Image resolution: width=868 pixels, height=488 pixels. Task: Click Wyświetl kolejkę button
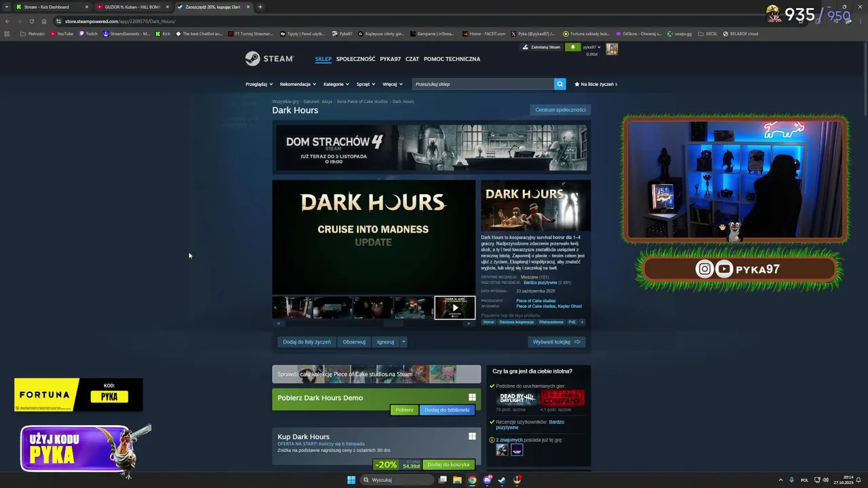[x=556, y=342]
